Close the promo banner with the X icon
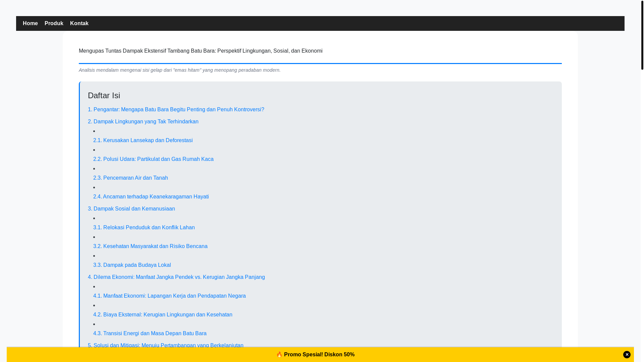This screenshot has width=644, height=362. coord(627,355)
